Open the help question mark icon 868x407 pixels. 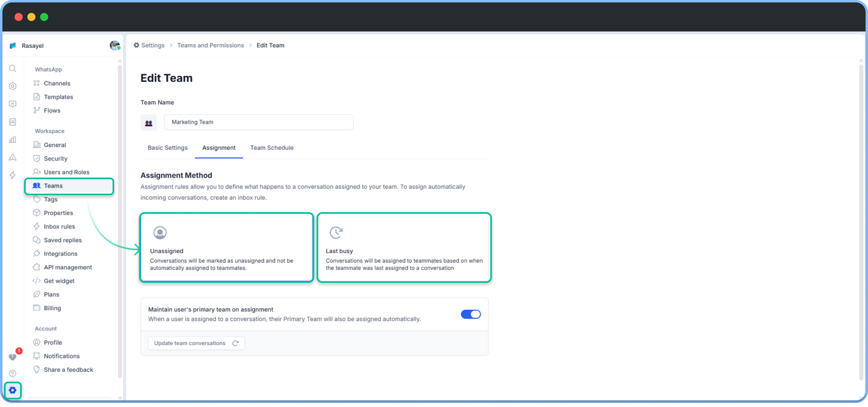click(13, 373)
